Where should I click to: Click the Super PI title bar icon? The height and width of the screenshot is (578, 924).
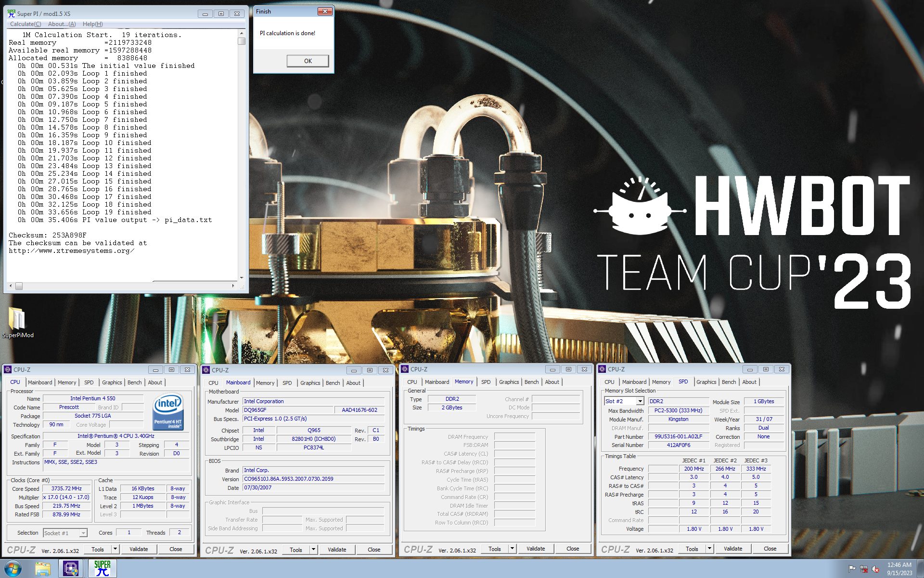pyautogui.click(x=12, y=13)
